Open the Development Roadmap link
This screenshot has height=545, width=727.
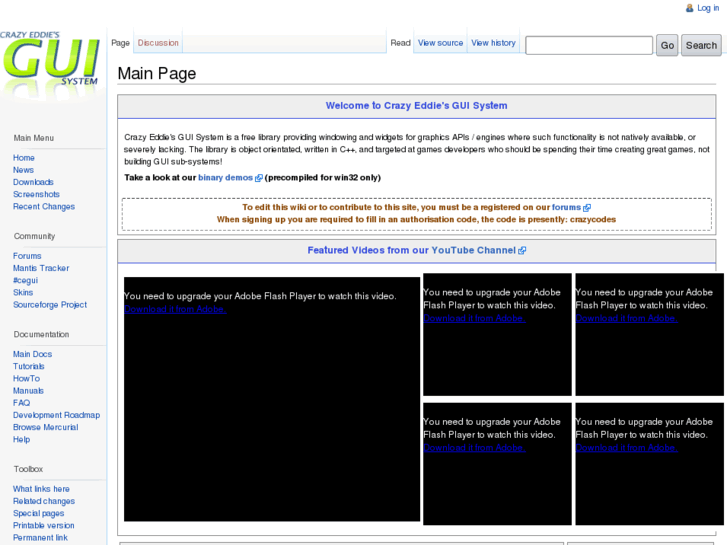[56, 415]
